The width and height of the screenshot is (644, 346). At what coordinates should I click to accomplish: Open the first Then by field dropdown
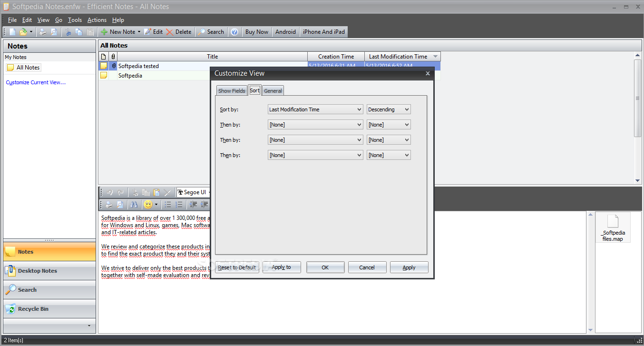click(315, 125)
